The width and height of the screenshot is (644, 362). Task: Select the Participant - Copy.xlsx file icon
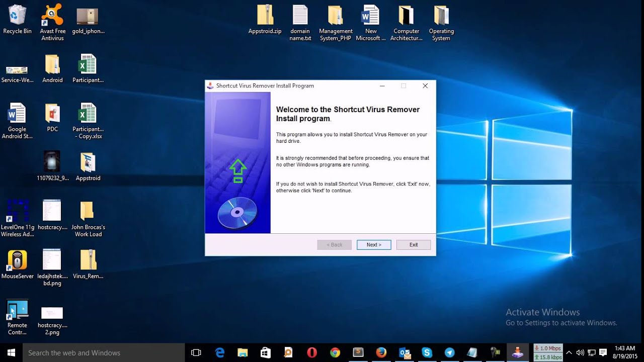coord(88,121)
